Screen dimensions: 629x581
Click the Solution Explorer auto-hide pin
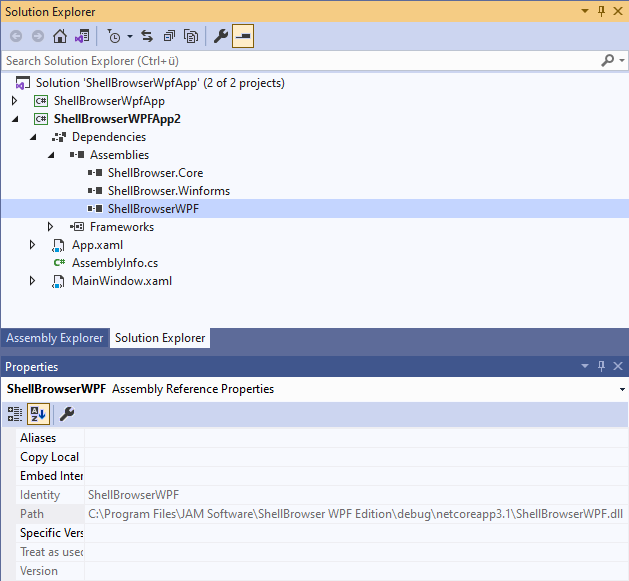[601, 11]
